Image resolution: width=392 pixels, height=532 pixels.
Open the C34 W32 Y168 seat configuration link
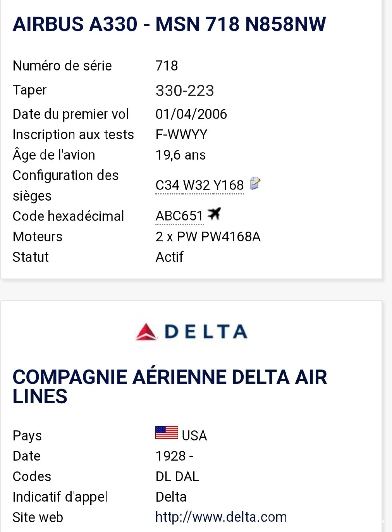point(200,185)
